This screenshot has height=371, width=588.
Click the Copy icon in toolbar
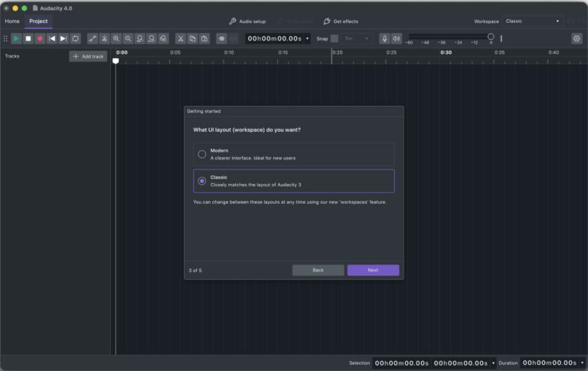[192, 38]
